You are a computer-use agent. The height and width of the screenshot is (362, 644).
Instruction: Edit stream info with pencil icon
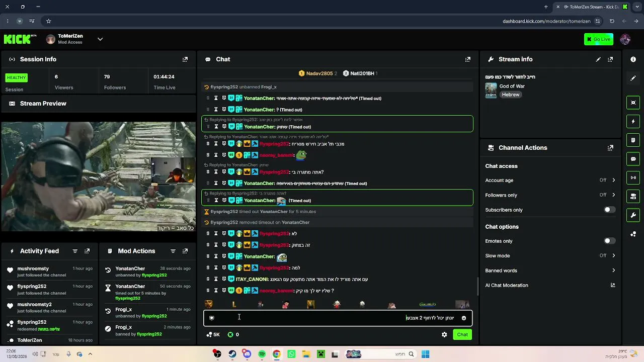[x=598, y=59]
